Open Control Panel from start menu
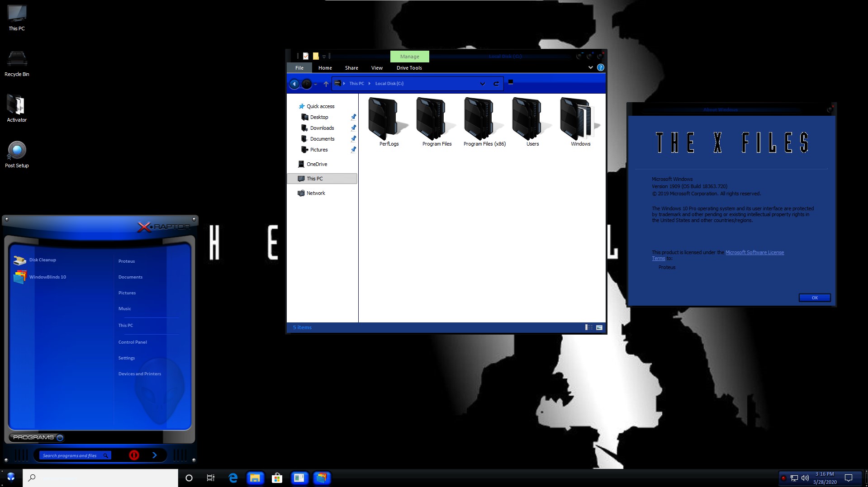Viewport: 868px width, 487px height. (133, 342)
